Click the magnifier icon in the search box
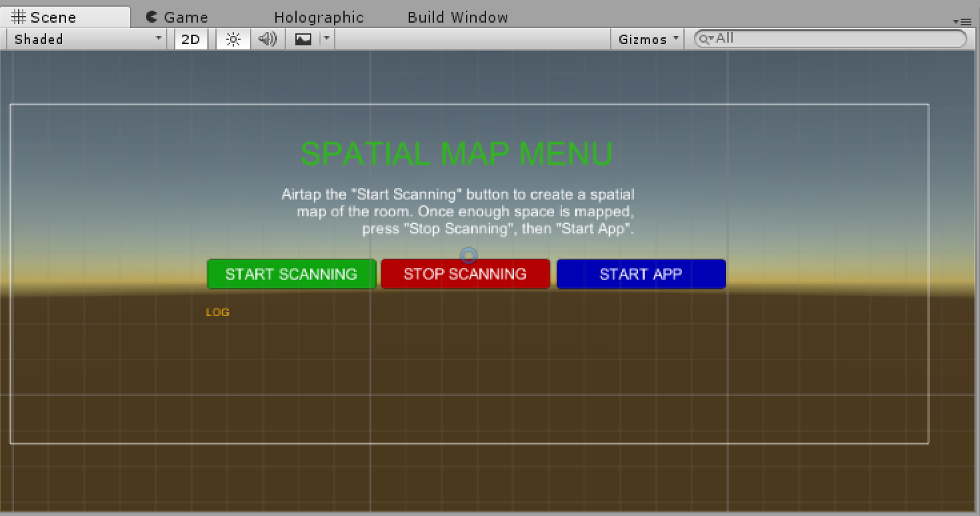Screen dimensions: 980x516 pos(705,39)
